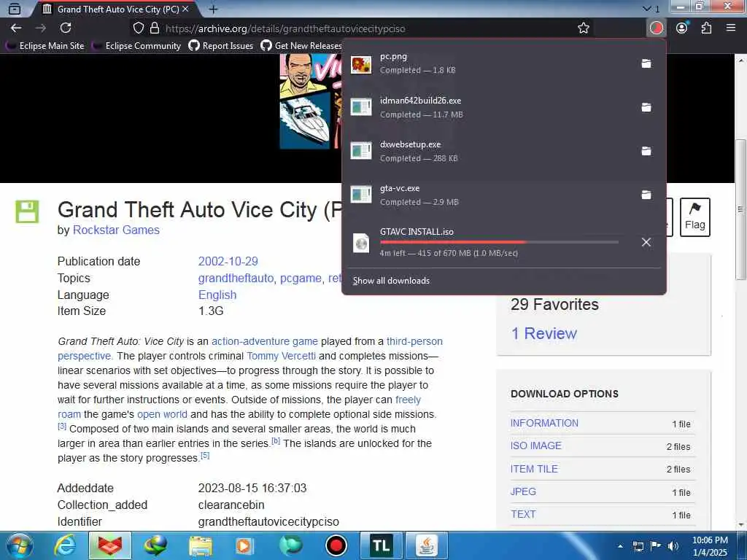The width and height of the screenshot is (747, 560).
Task: Open the Rockstar Games creator link
Action: (x=116, y=230)
